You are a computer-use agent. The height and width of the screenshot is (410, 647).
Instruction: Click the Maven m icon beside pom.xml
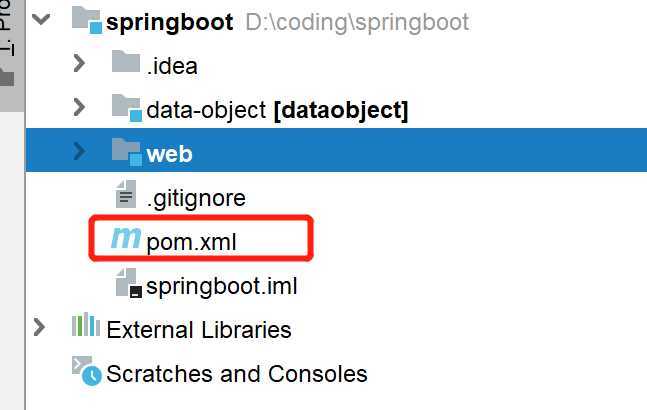point(126,238)
